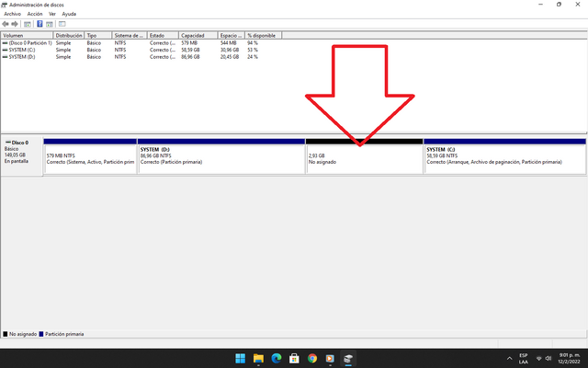Click the black No asignado legend swatch
The width and height of the screenshot is (588, 368).
tap(6, 334)
